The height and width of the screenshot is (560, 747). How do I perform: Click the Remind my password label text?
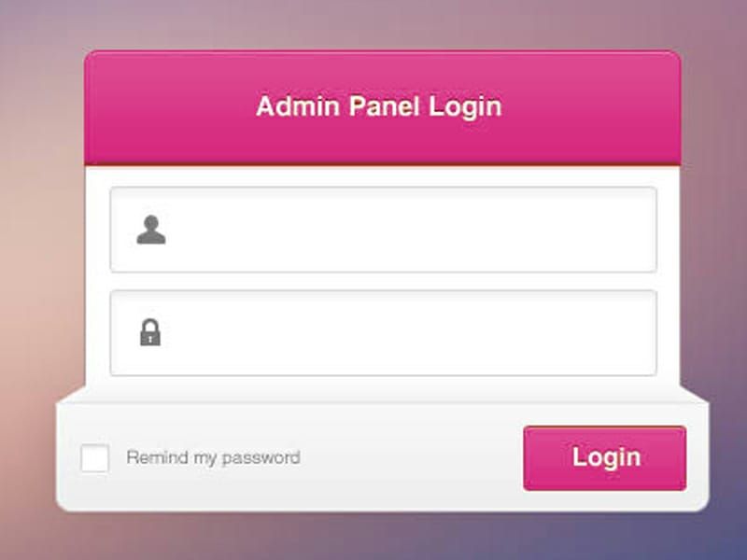click(214, 458)
